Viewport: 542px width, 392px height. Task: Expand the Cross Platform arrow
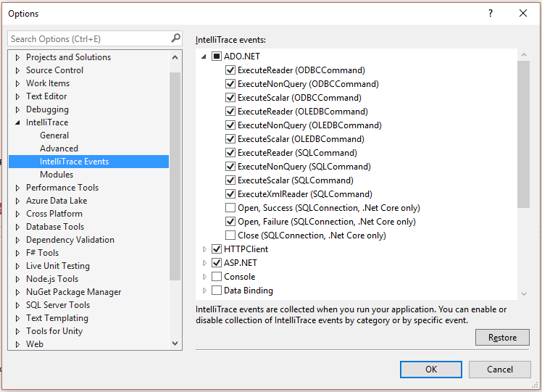pyautogui.click(x=17, y=214)
